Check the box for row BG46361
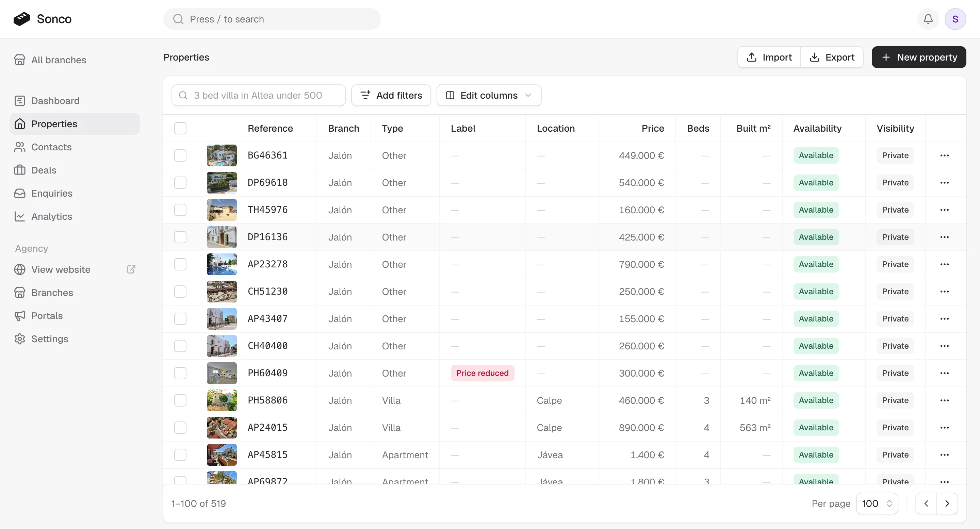 tap(180, 155)
